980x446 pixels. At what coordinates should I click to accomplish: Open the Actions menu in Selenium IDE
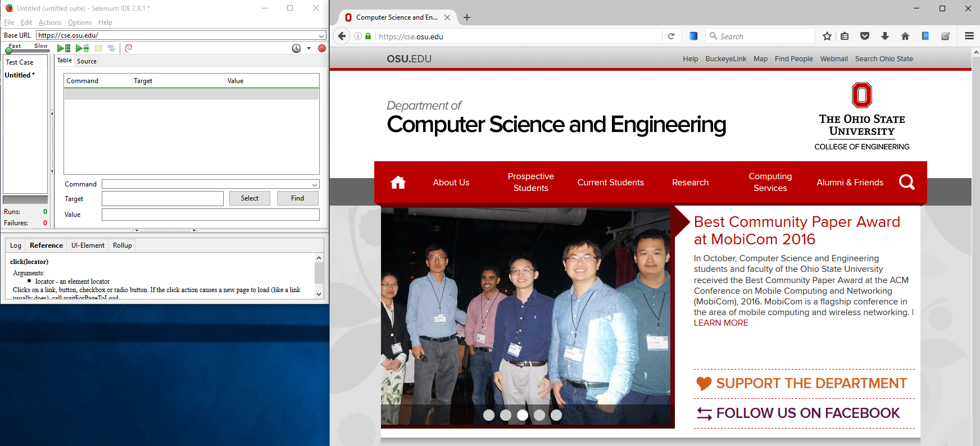[50, 22]
